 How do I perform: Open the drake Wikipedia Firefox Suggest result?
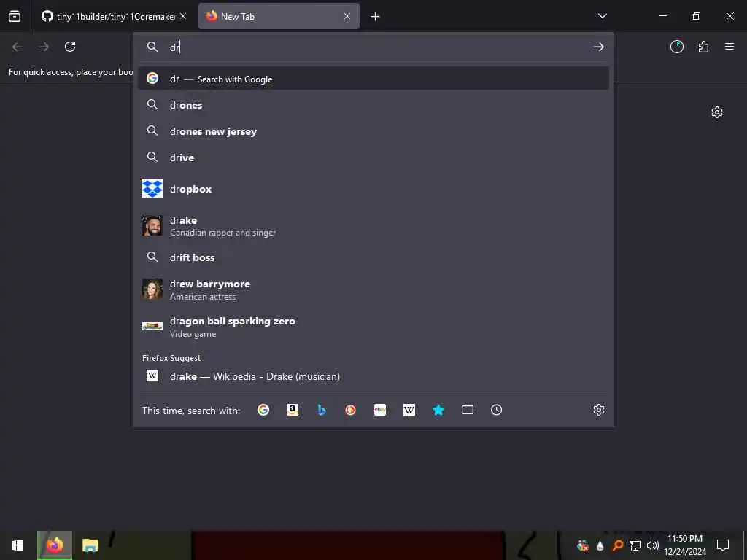pos(373,376)
